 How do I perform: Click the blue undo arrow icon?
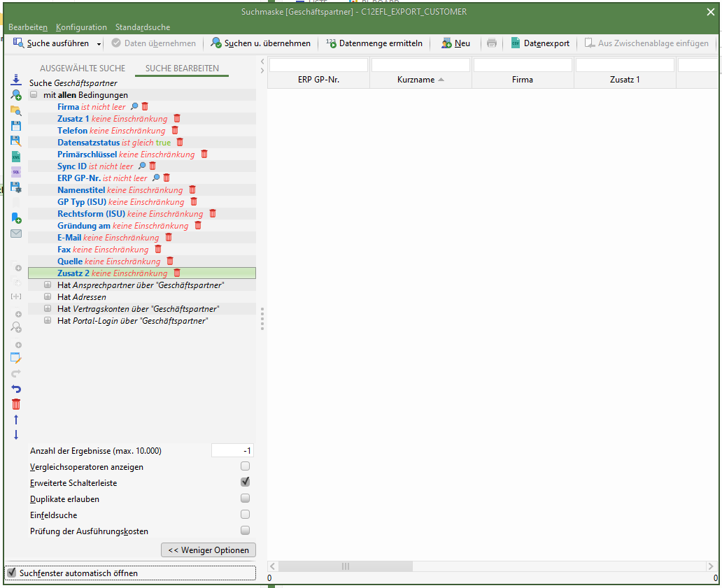(x=16, y=389)
